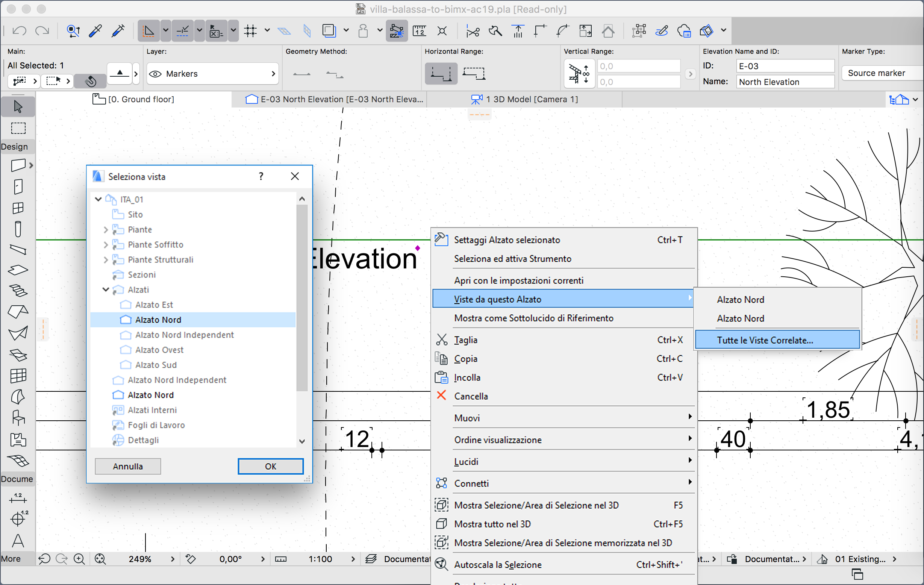Click the Undo arrow icon
The image size is (924, 585).
click(19, 31)
